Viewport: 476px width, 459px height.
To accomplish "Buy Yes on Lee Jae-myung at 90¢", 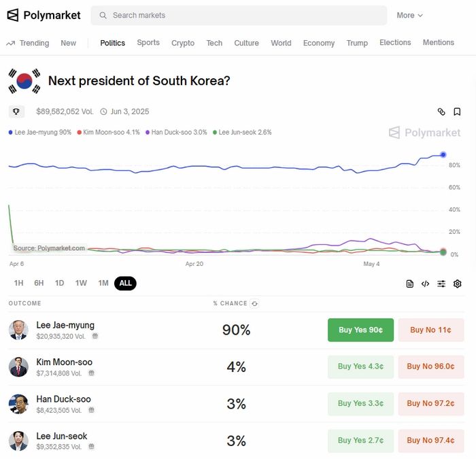I will point(360,330).
